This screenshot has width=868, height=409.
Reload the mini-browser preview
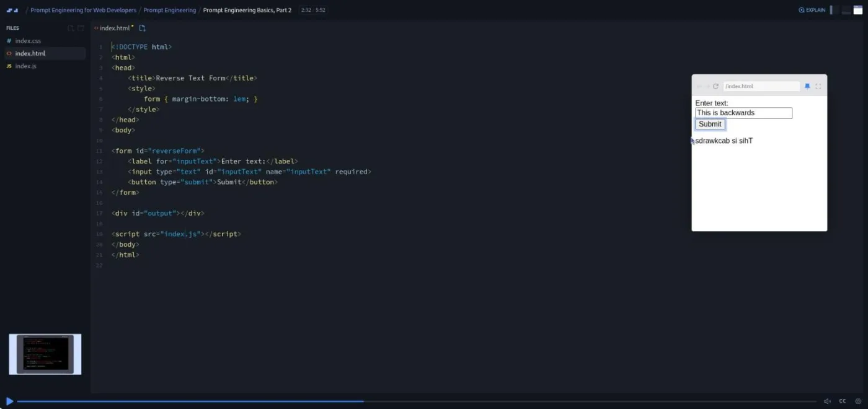[715, 86]
